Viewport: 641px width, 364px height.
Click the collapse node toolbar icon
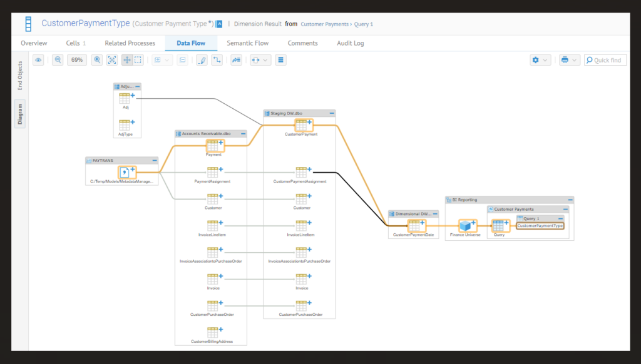tap(183, 59)
